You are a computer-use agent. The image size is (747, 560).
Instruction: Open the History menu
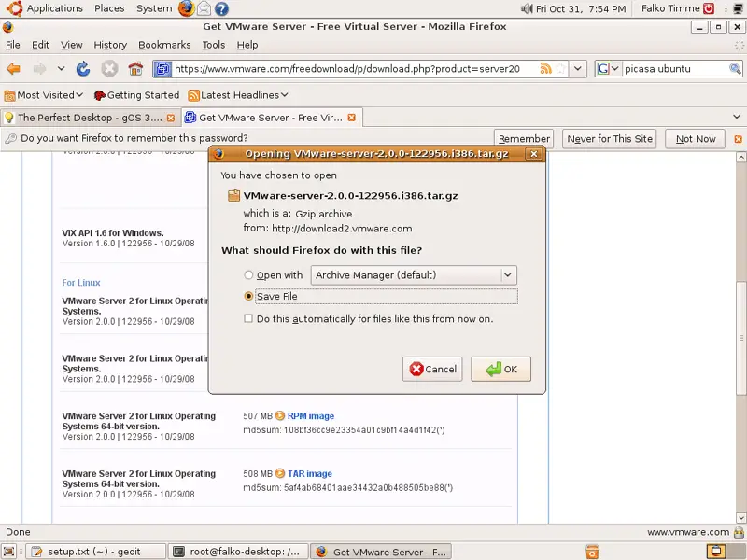pyautogui.click(x=110, y=45)
